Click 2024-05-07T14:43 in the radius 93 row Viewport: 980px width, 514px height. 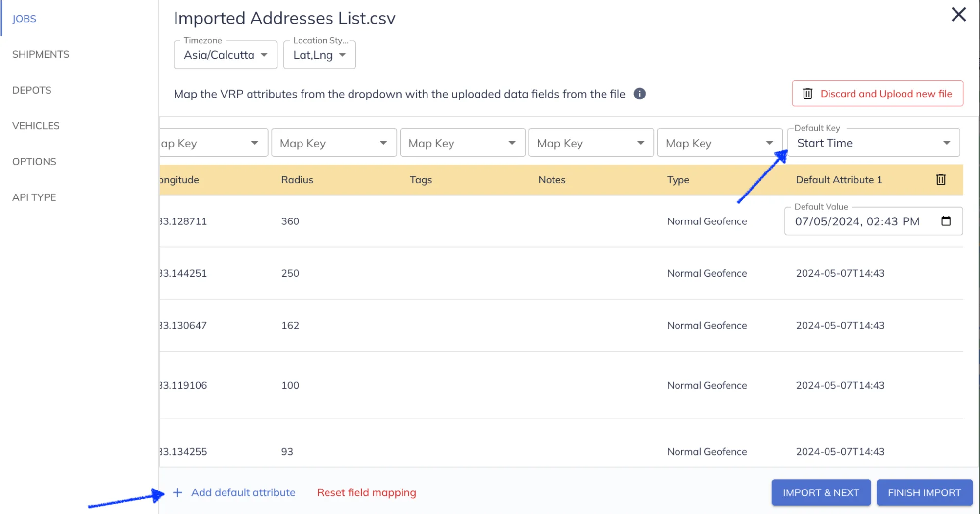840,451
